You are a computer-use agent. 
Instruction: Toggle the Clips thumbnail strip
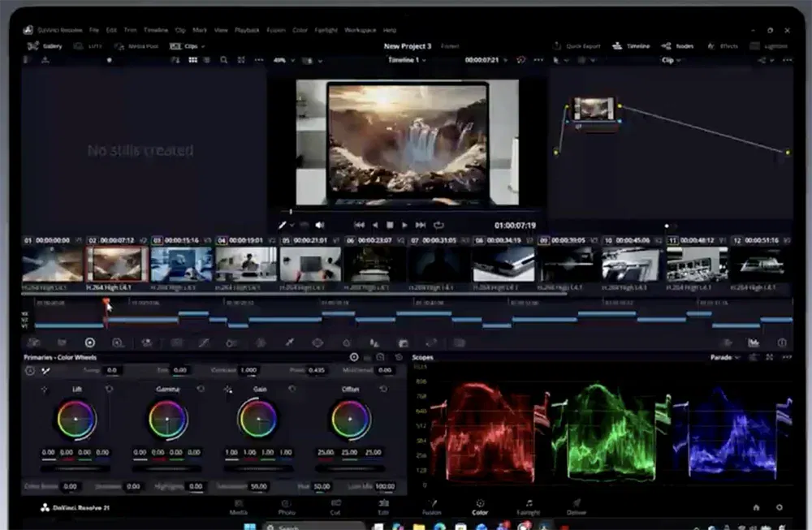[187, 46]
